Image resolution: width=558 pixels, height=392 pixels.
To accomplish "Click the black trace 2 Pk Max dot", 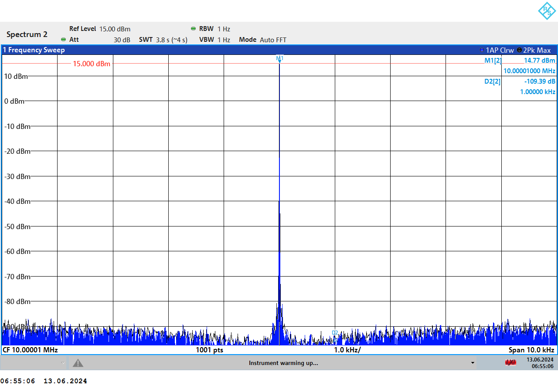I will [519, 50].
